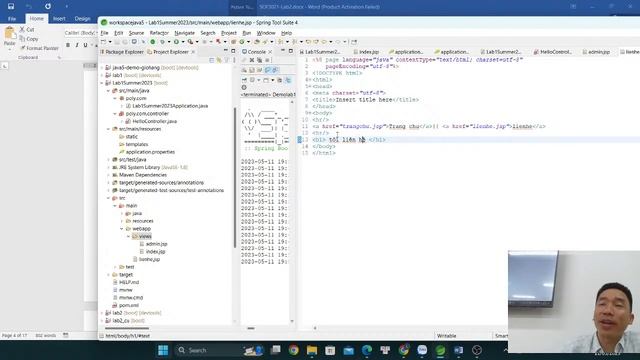Toggle Bold in the Word ribbon
The width and height of the screenshot is (640, 360).
68,45
